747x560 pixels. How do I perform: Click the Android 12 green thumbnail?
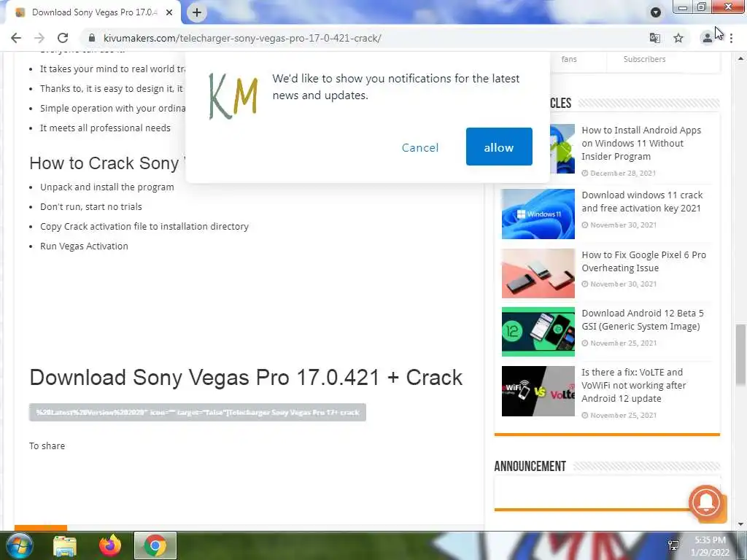pyautogui.click(x=538, y=332)
